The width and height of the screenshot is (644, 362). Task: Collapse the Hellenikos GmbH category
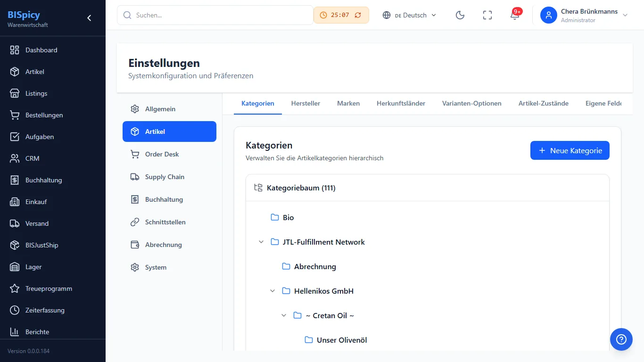[x=272, y=291]
